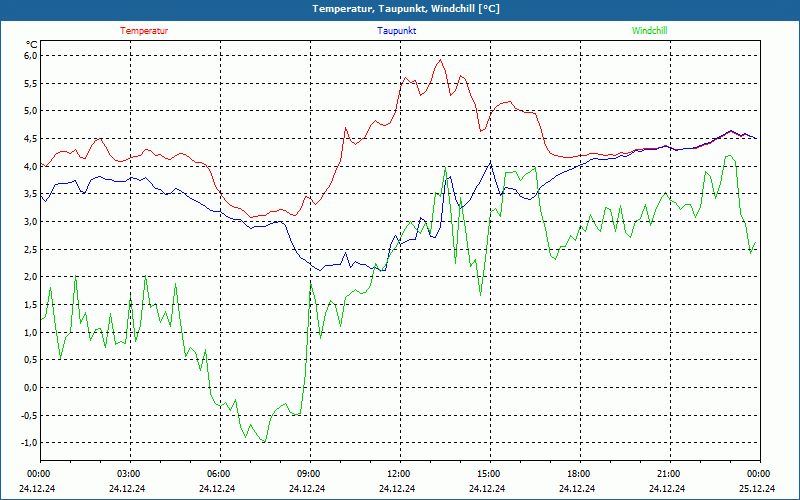Click the windchill minimum near 07:30

point(264,441)
